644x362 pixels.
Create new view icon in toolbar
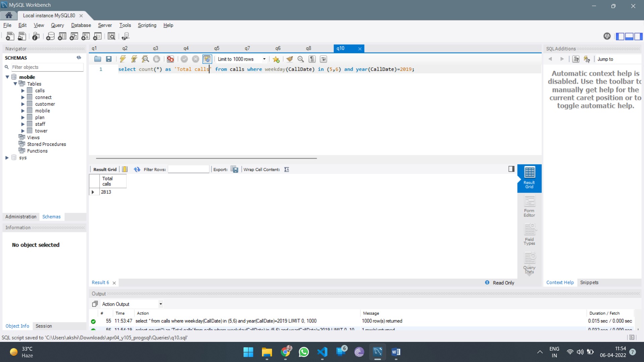click(x=74, y=36)
